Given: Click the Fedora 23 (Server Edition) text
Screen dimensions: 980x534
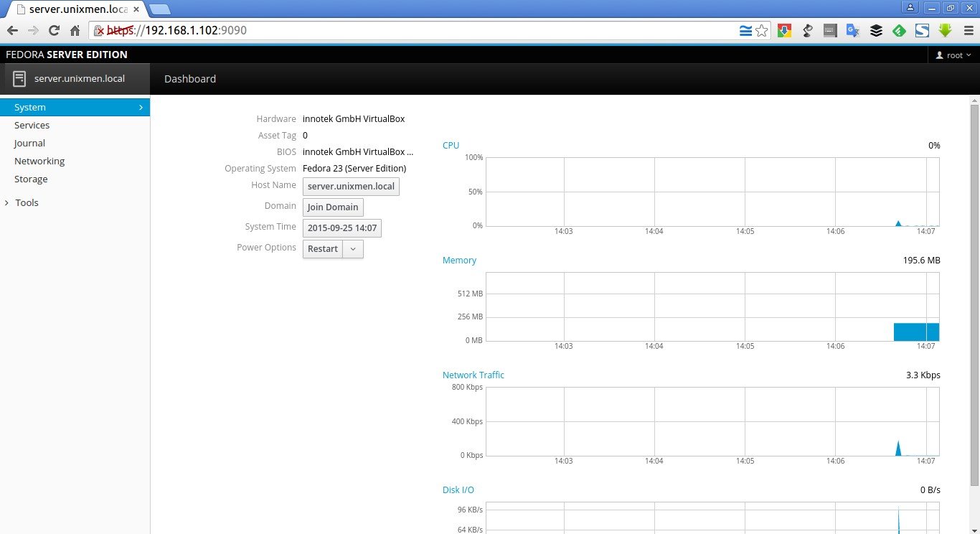Looking at the screenshot, I should point(354,169).
